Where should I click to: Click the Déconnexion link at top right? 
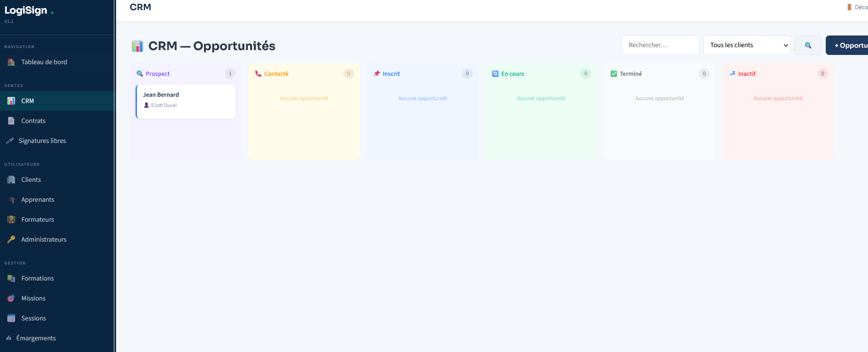[x=859, y=7]
